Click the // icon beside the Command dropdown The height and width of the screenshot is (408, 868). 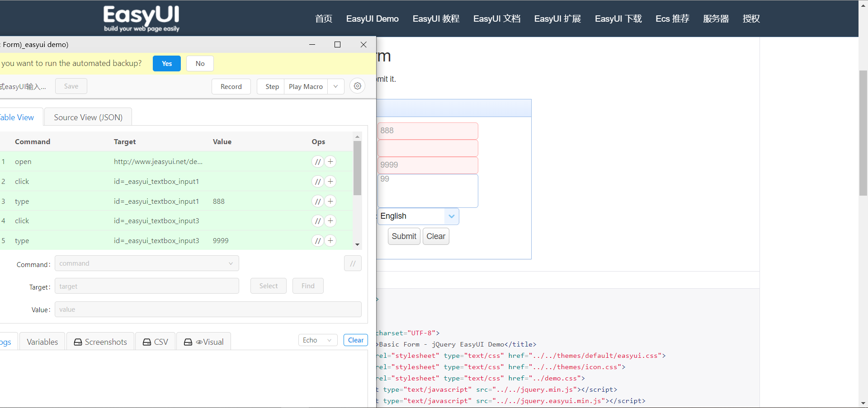point(353,263)
